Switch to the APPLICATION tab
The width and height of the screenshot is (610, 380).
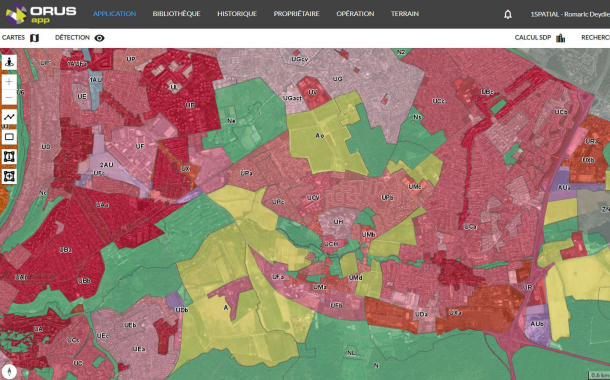click(114, 14)
